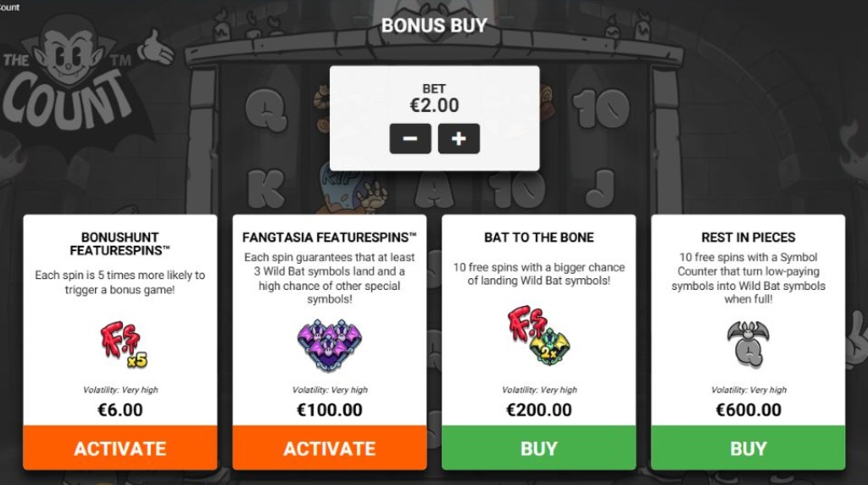Click the Rest in Pieces heading
Image resolution: width=868 pixels, height=485 pixels.
[x=748, y=237]
